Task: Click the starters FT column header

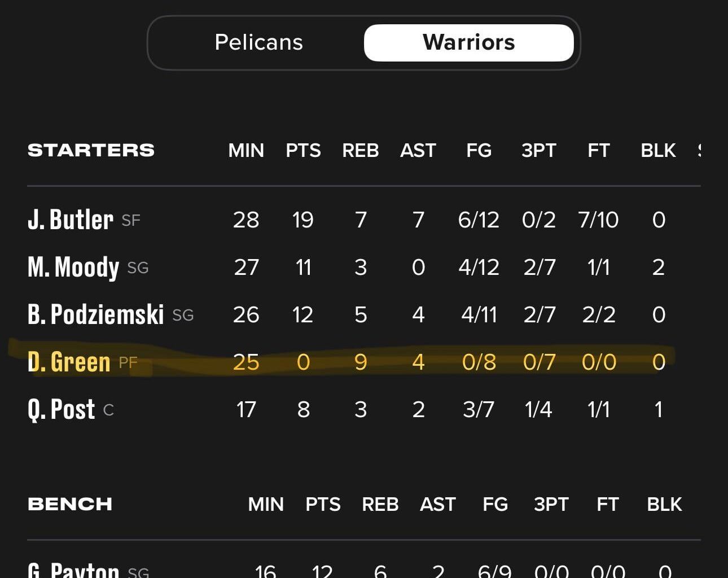Action: [x=599, y=151]
